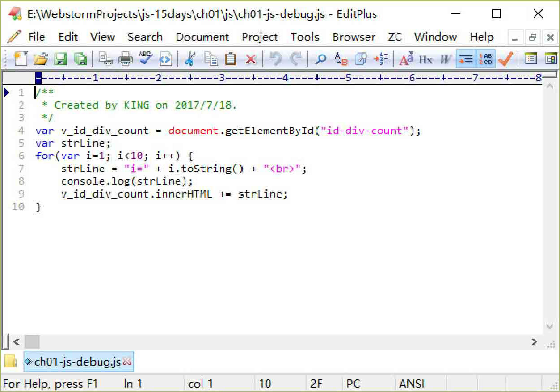Click the horizontal scrollbar right arrow
Image resolution: width=560 pixels, height=392 pixels.
coord(534,342)
